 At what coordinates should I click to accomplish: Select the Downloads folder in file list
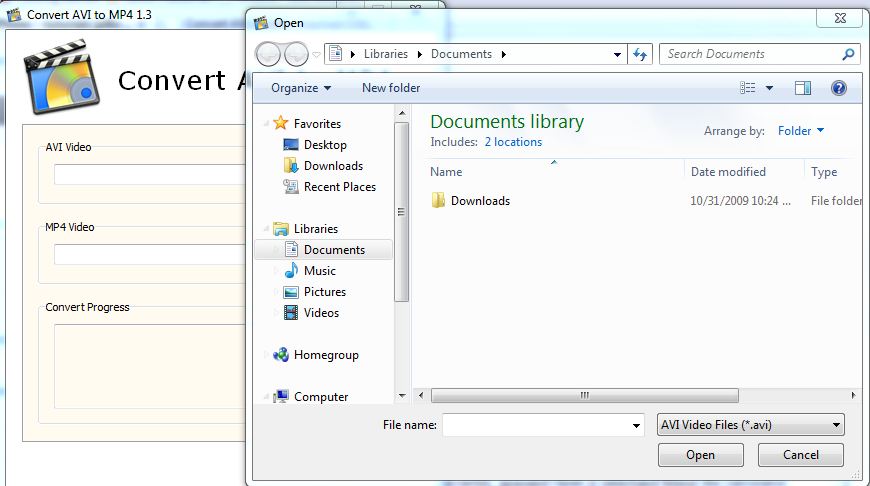click(480, 201)
